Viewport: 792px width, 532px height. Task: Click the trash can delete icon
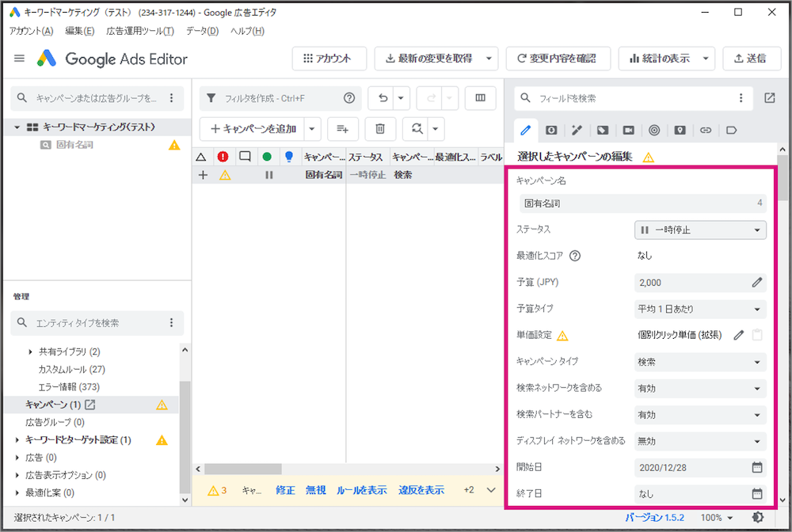380,129
